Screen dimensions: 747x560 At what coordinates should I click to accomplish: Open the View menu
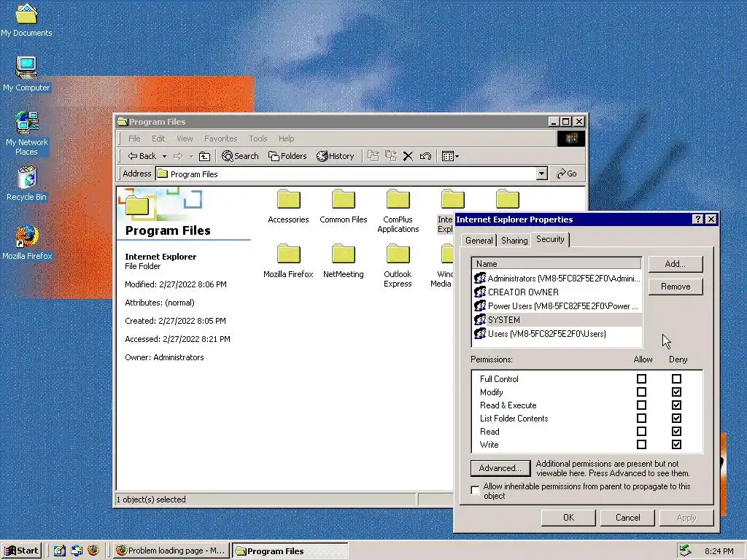(185, 139)
